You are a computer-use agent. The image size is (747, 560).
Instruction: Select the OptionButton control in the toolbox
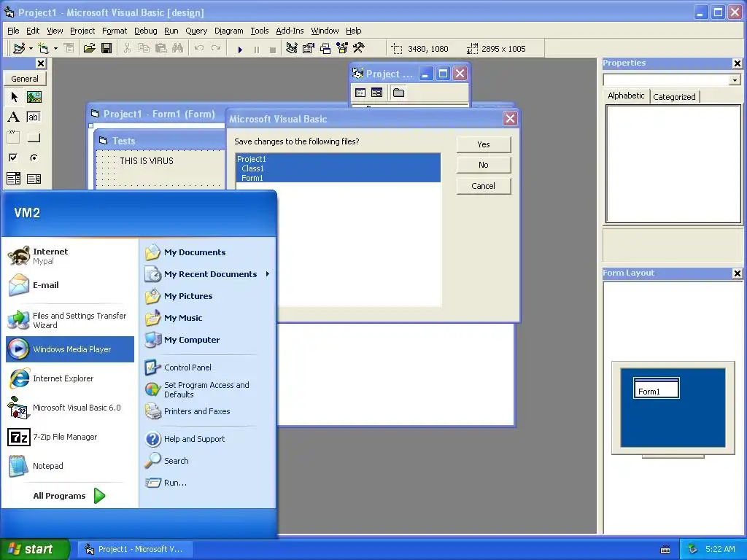pyautogui.click(x=34, y=157)
